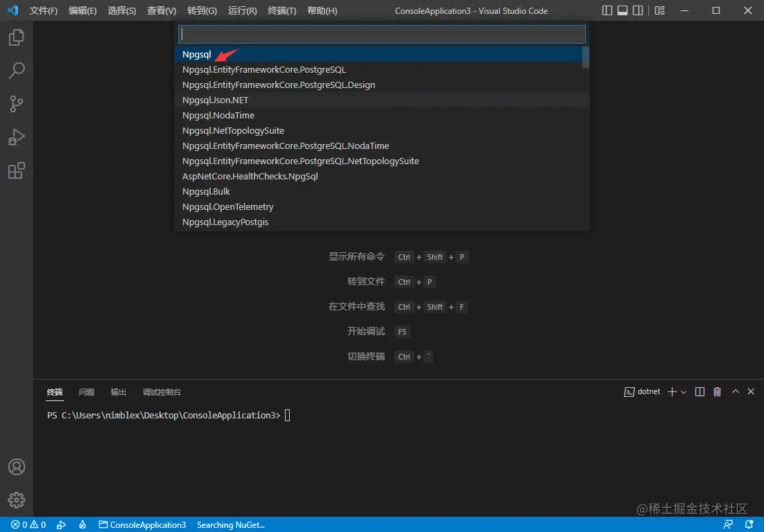Select Npgsql.EntityFrameworkCore.PostgreSQL.NetTopologySuite package
This screenshot has height=532, width=764.
379,161
